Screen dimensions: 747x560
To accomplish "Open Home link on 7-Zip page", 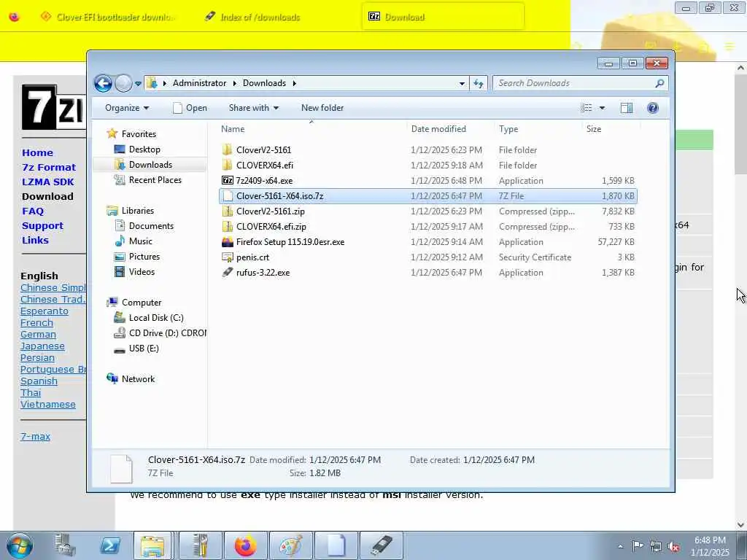I will (x=37, y=153).
